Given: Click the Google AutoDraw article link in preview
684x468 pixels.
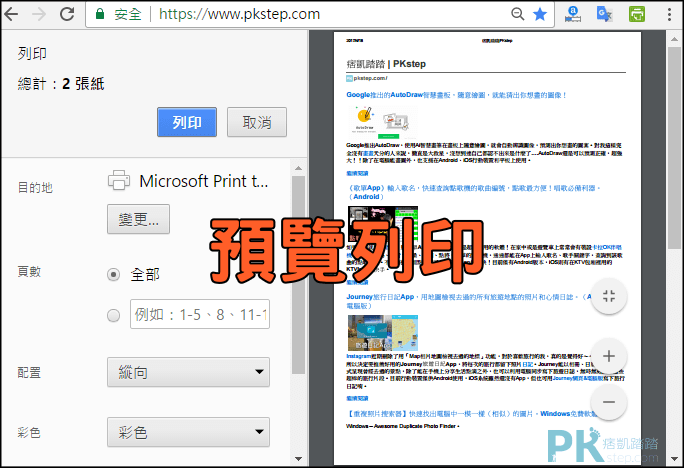Looking at the screenshot, I should (456, 95).
